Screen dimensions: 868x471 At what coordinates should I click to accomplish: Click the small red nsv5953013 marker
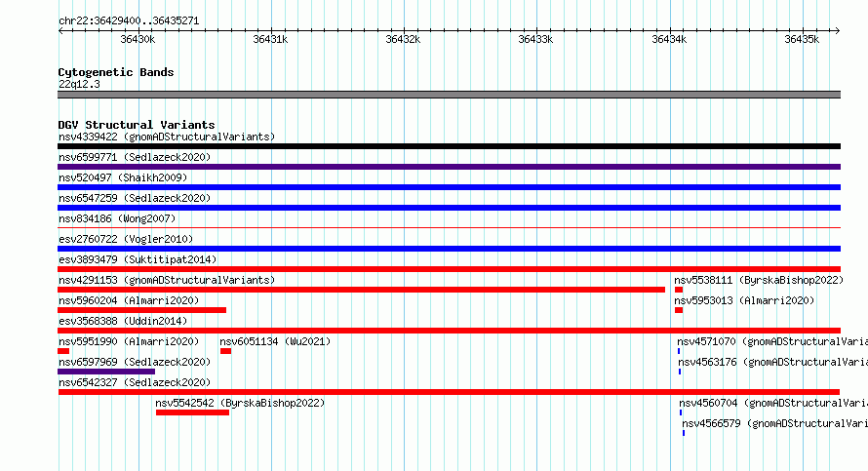click(x=679, y=310)
